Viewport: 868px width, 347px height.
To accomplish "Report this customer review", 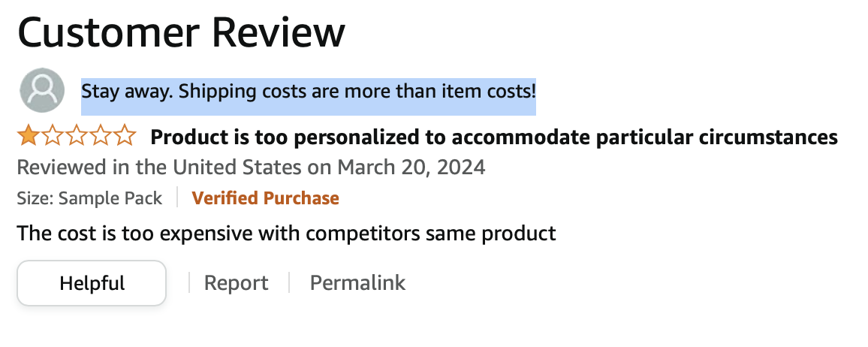I will [236, 283].
